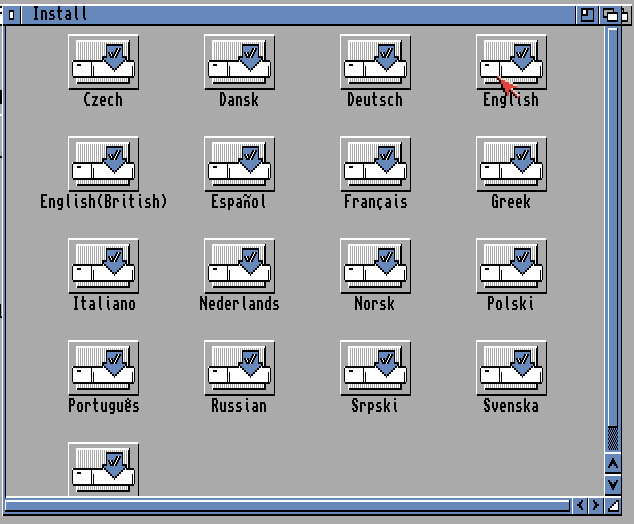The width and height of the screenshot is (634, 524).
Task: Choose the Polski install icon
Action: (x=511, y=266)
